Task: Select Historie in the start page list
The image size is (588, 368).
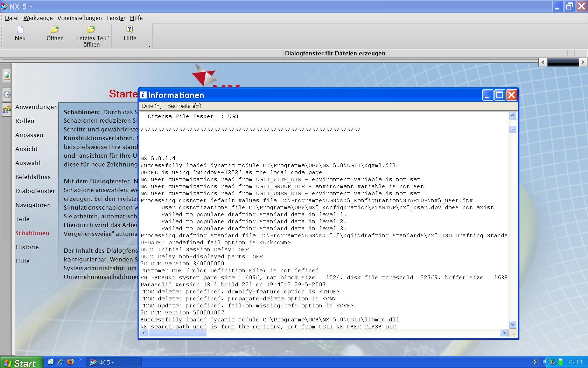Action: click(27, 247)
